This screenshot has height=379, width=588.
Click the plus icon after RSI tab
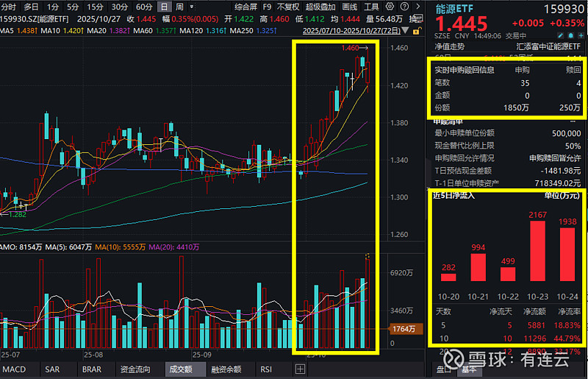coord(300,369)
